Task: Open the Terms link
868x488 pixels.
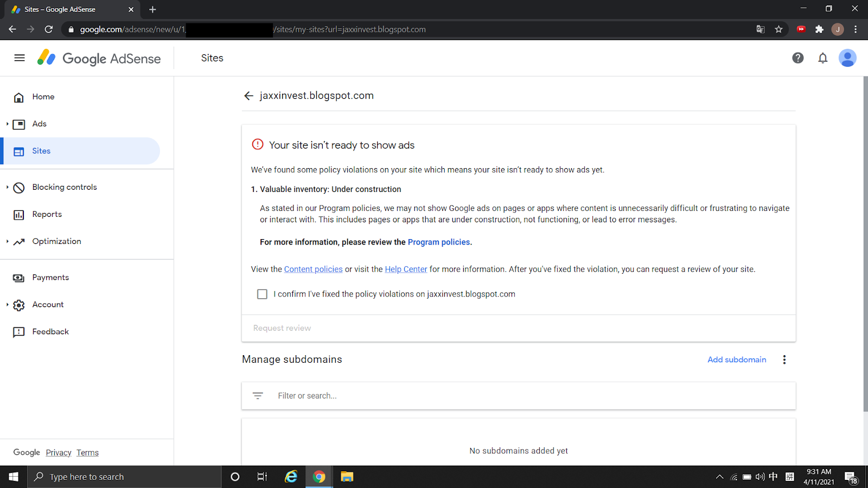Action: point(87,453)
